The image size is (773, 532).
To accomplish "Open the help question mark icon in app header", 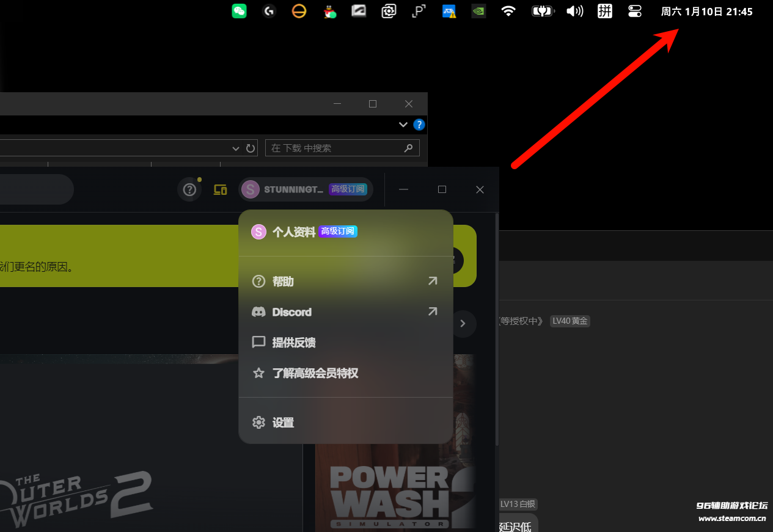I will pyautogui.click(x=189, y=189).
